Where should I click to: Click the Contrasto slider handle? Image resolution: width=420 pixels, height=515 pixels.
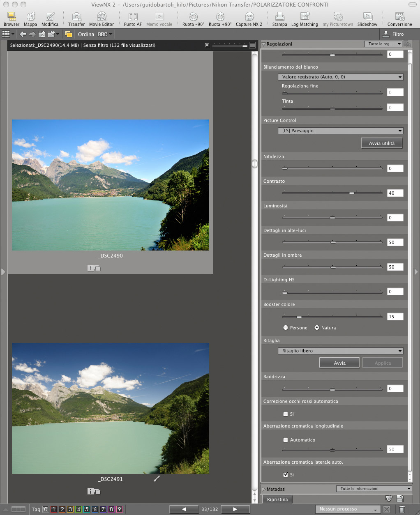[351, 193]
